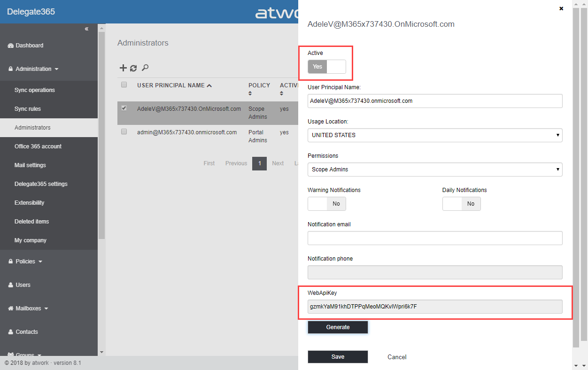Go to Previous page

[236, 163]
